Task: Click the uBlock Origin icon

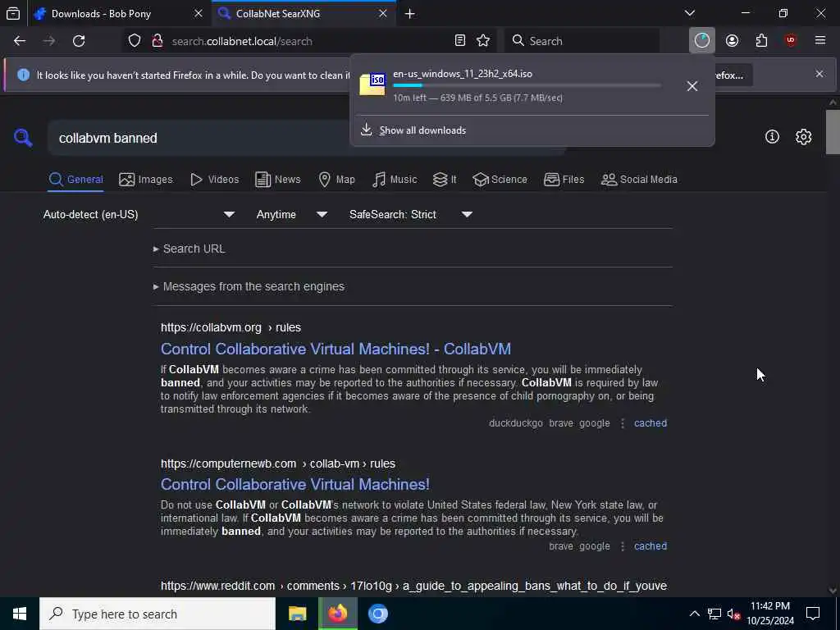Action: (791, 41)
